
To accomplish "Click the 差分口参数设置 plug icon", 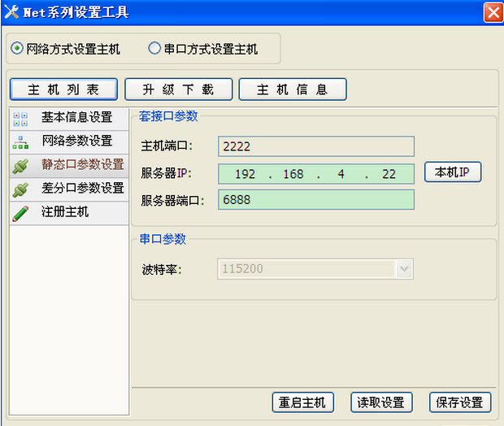I will tap(20, 189).
